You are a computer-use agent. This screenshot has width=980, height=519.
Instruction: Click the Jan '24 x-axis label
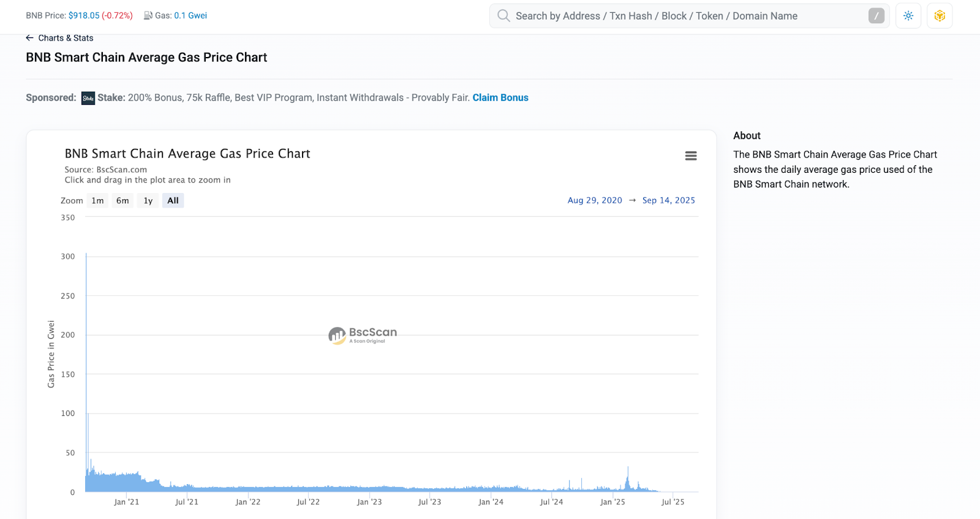(x=491, y=502)
